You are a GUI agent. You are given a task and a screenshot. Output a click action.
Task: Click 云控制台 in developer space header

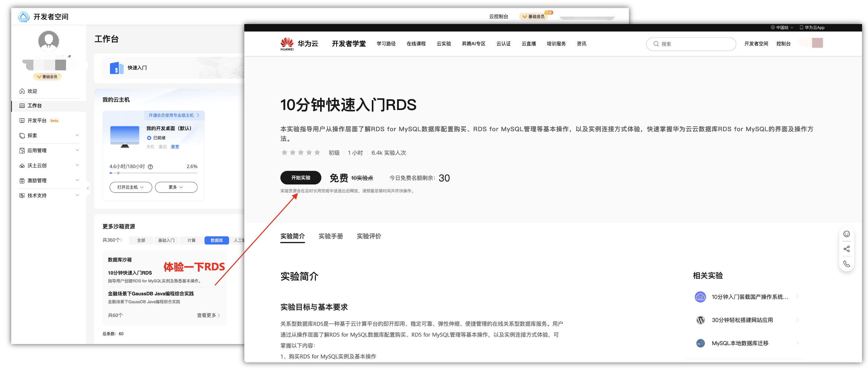pyautogui.click(x=498, y=16)
